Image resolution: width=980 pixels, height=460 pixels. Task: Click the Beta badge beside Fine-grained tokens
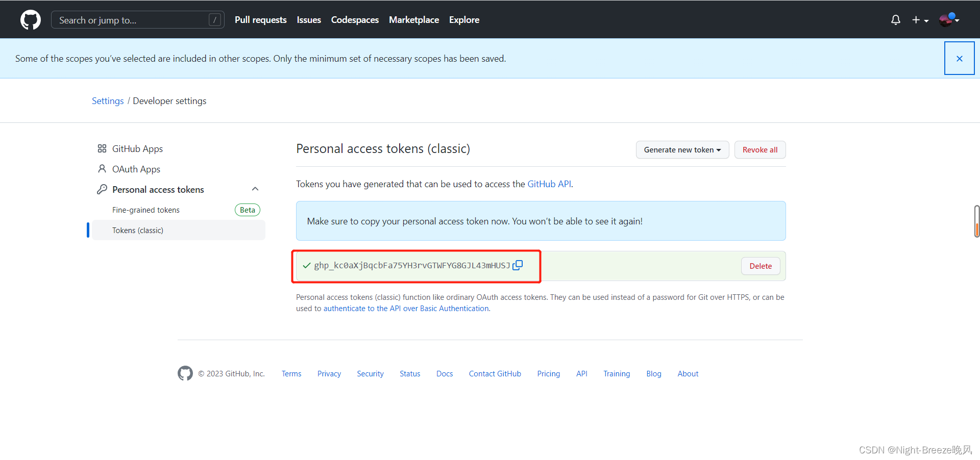(248, 210)
